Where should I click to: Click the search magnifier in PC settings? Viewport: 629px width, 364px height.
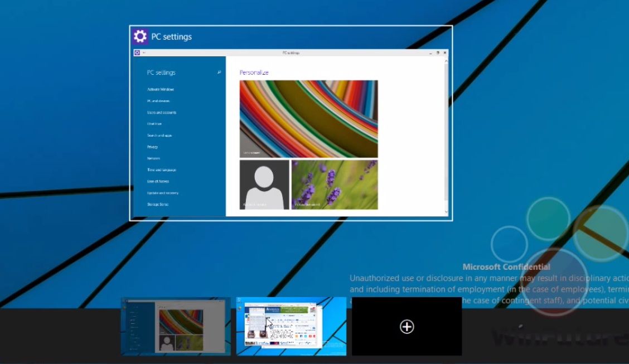coord(219,72)
